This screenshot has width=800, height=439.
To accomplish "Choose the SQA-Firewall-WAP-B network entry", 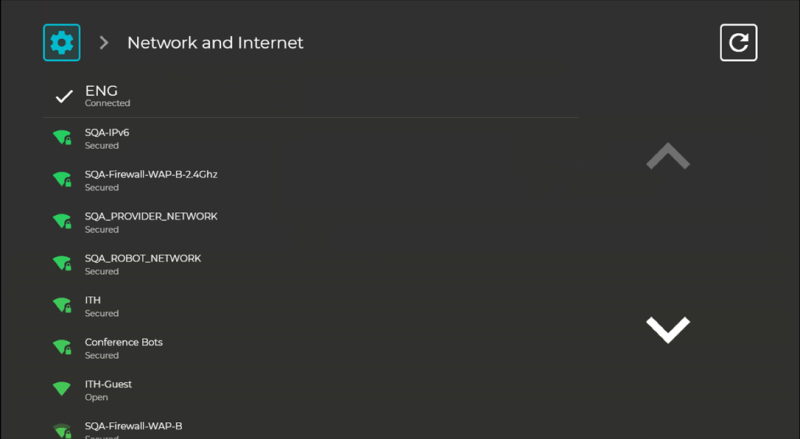I will pyautogui.click(x=311, y=430).
